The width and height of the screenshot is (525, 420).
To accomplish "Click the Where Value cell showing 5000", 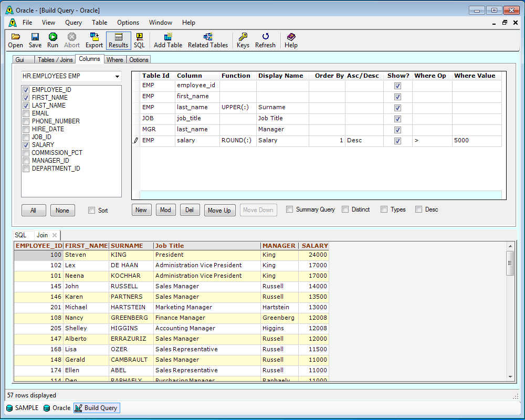I will tap(477, 141).
